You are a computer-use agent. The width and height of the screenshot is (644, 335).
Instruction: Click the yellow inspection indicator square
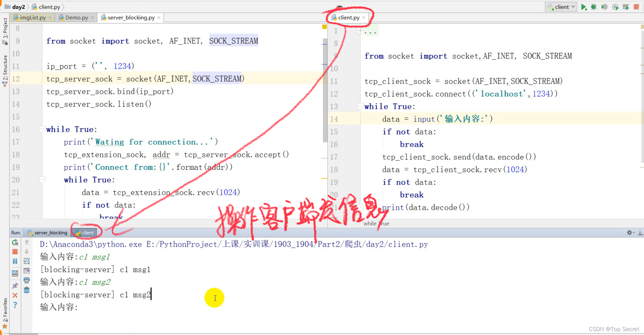[x=324, y=27]
